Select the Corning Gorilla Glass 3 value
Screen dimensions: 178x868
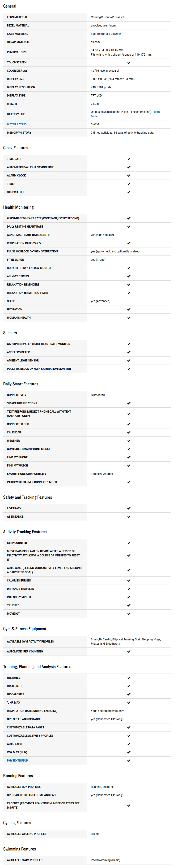pos(107,17)
